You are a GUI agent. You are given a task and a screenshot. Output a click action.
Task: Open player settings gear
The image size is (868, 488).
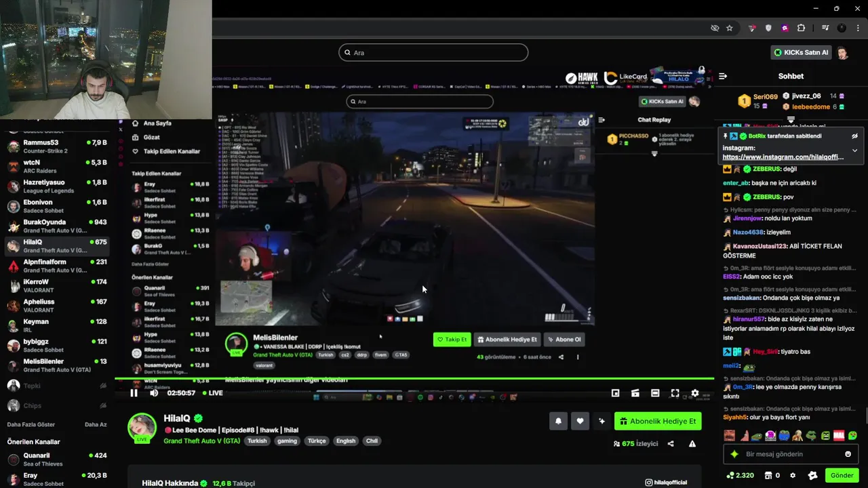click(694, 393)
